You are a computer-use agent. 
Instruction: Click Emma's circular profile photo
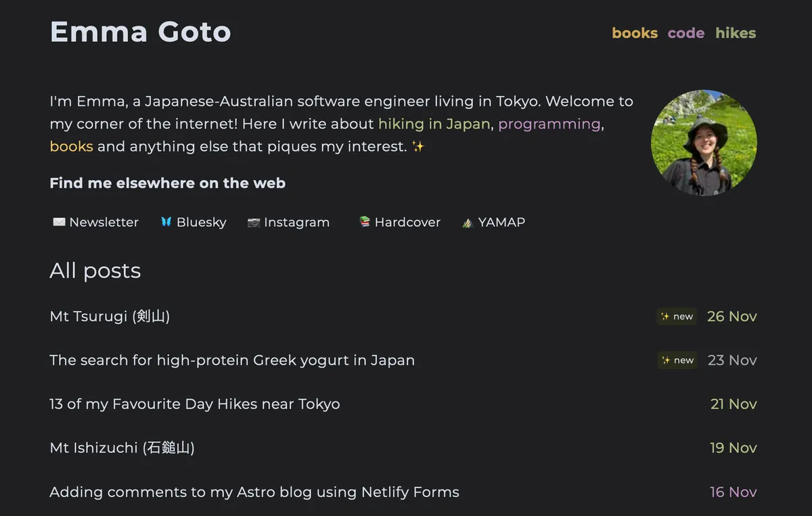click(x=704, y=143)
